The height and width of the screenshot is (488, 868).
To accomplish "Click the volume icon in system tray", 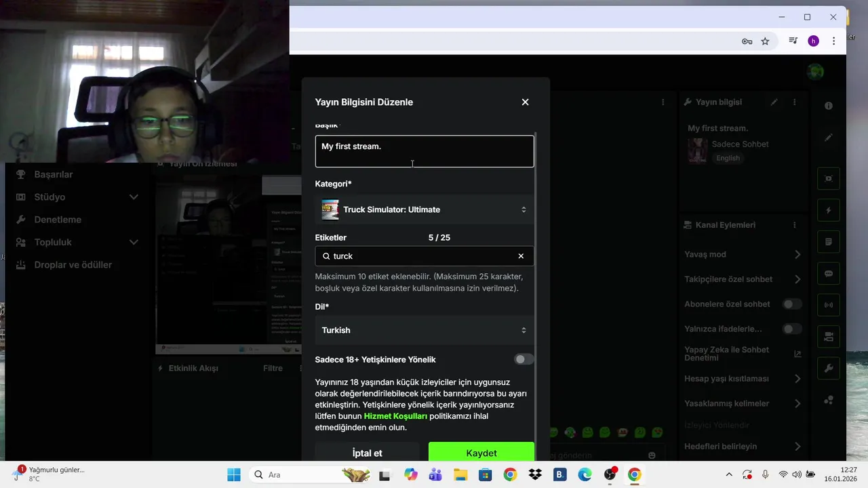I will point(797,474).
